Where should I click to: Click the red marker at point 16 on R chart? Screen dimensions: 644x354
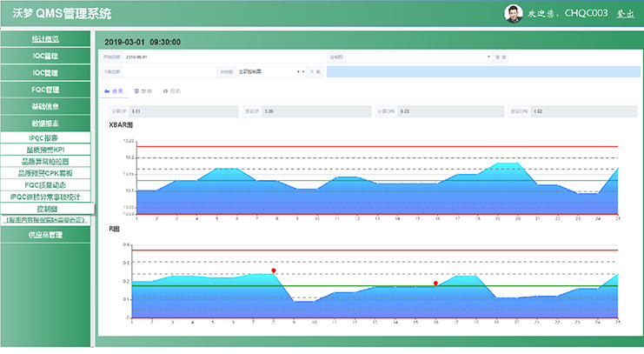(x=436, y=283)
